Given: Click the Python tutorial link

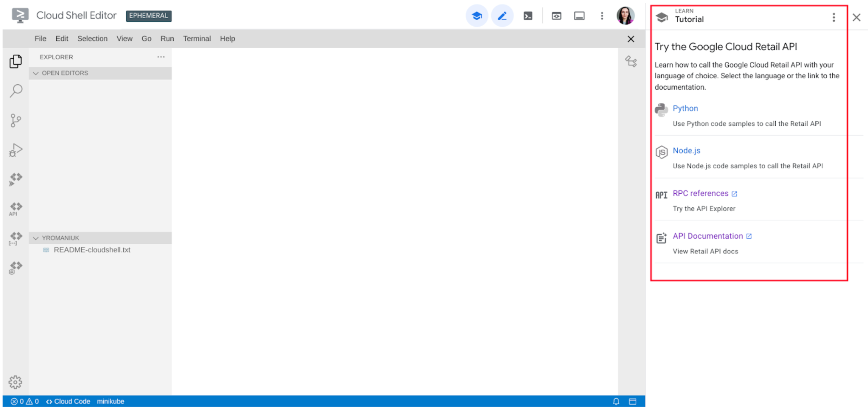Looking at the screenshot, I should pyautogui.click(x=685, y=108).
